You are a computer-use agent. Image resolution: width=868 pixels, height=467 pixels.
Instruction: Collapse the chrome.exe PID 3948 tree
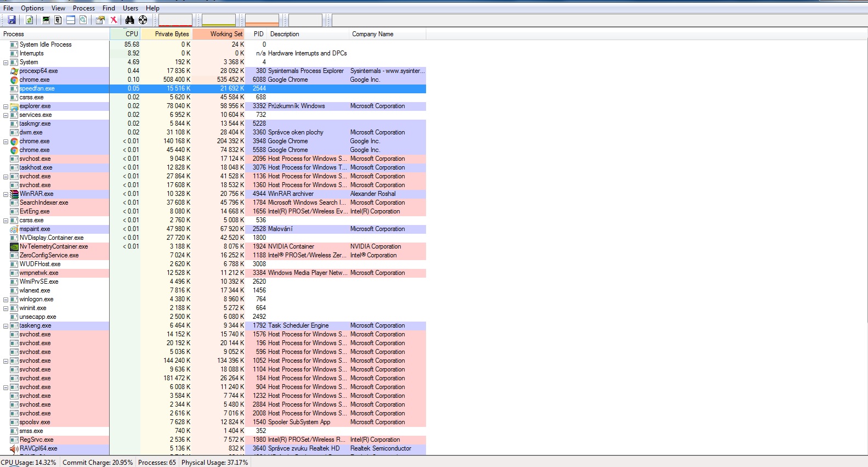(5, 142)
